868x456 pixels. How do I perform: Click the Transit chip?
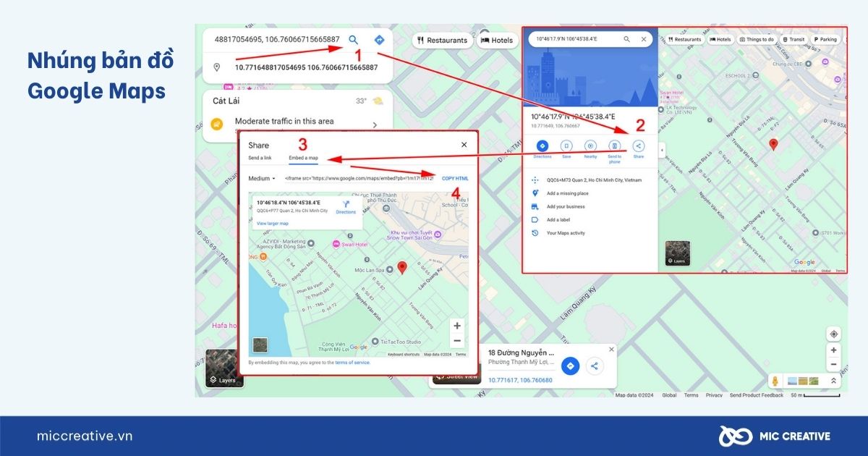click(794, 39)
